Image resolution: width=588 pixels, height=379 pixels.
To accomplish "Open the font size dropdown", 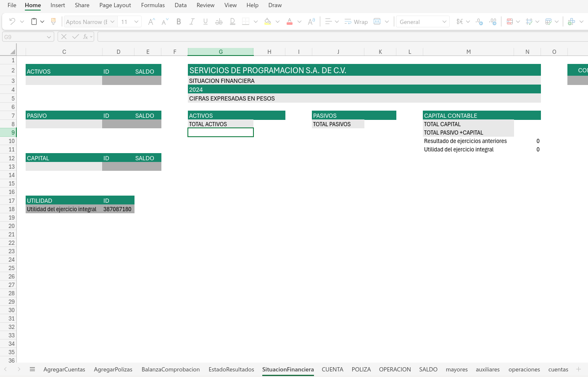I will [136, 21].
